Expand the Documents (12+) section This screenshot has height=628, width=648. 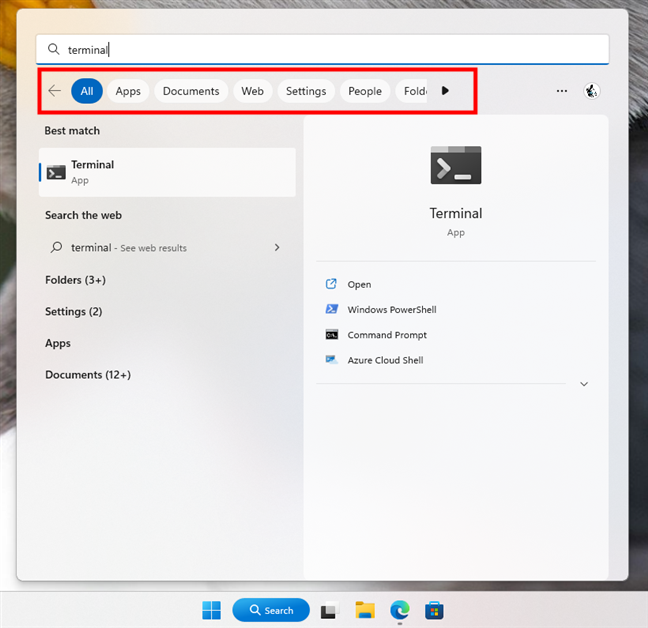point(88,375)
